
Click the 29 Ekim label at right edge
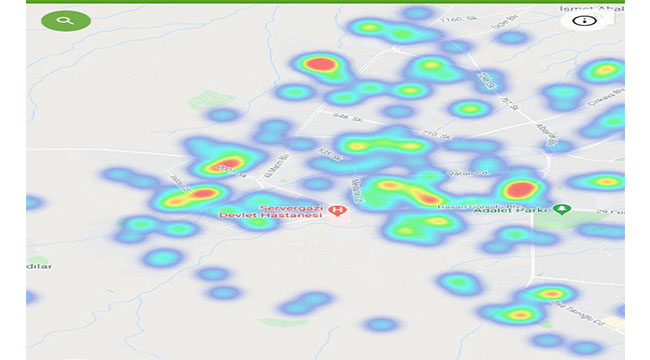click(611, 212)
